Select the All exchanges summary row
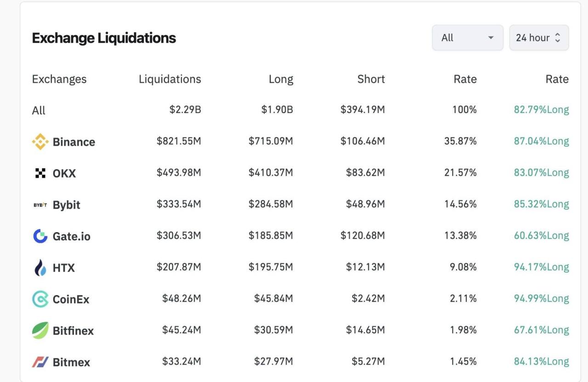Image resolution: width=588 pixels, height=382 pixels. [39, 110]
